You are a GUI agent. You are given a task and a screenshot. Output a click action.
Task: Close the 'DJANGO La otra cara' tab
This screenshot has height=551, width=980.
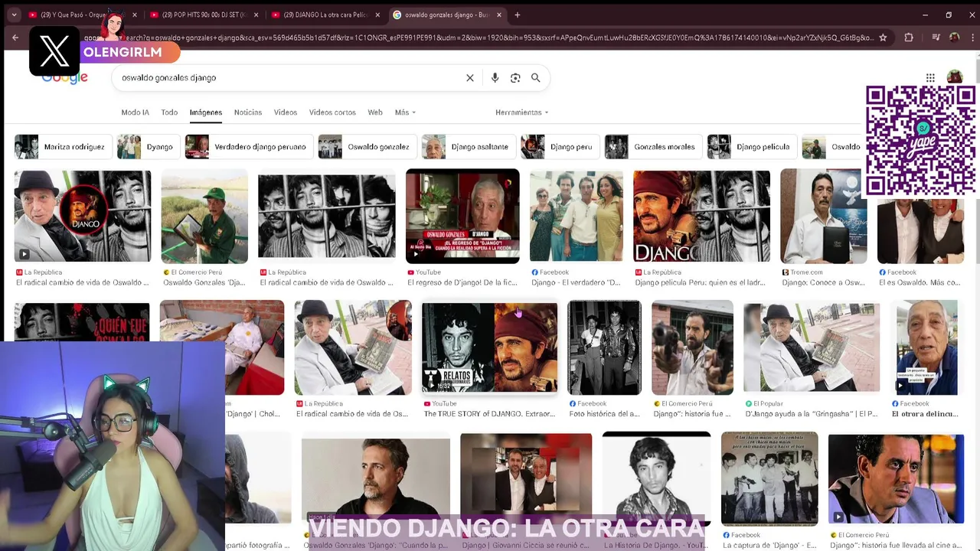click(x=377, y=15)
